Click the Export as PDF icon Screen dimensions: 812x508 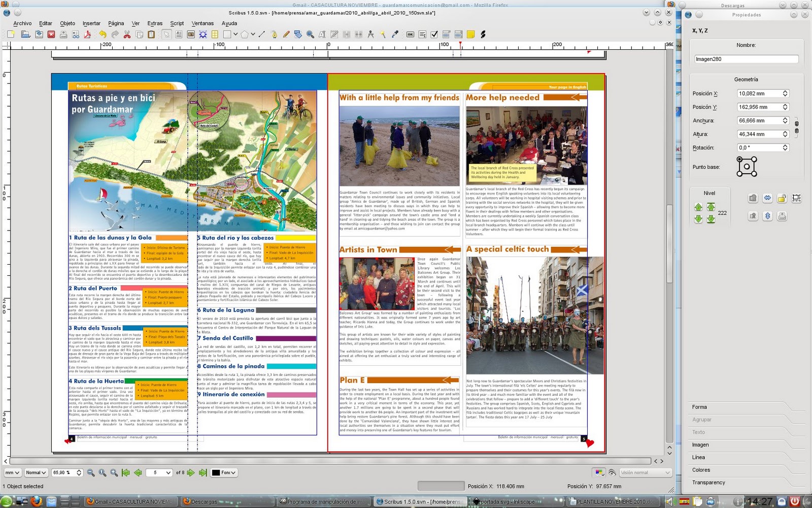[x=88, y=35]
